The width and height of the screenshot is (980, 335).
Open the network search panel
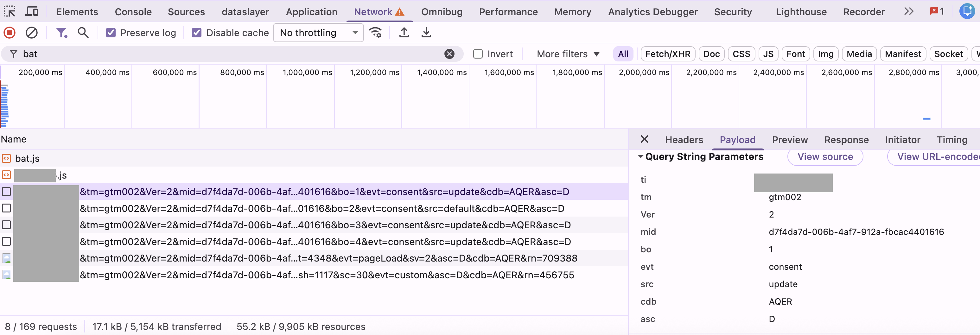tap(83, 33)
